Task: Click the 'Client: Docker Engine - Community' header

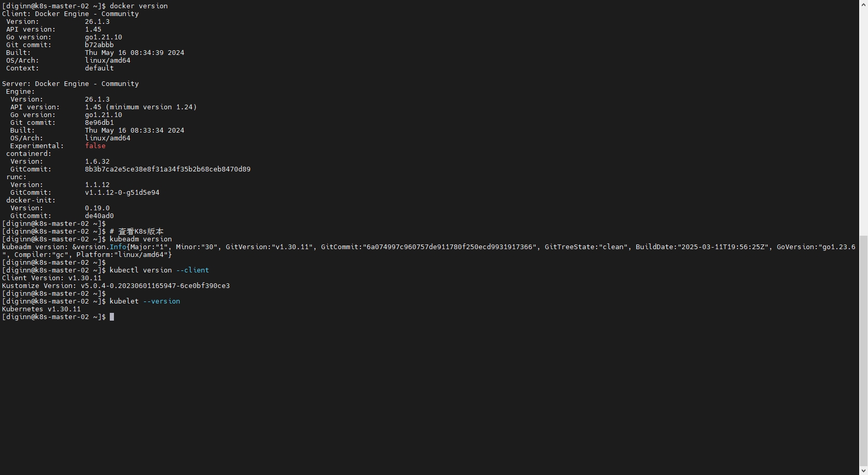Action: pyautogui.click(x=70, y=14)
